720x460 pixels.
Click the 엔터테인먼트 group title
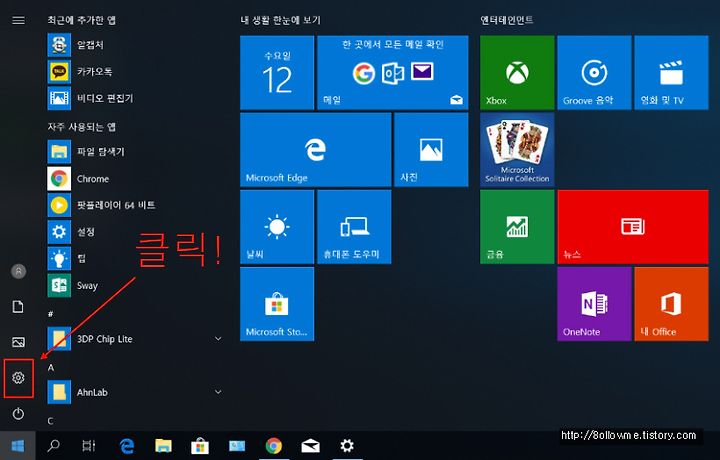506,20
